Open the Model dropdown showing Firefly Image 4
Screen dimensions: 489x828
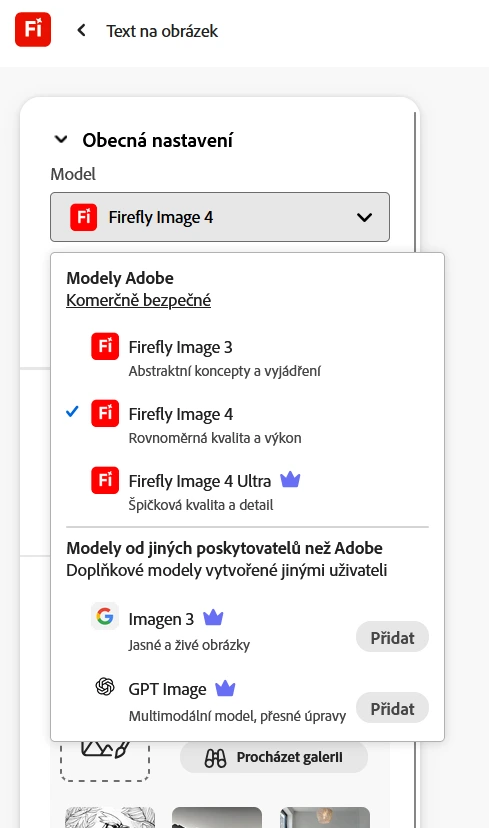[x=220, y=217]
